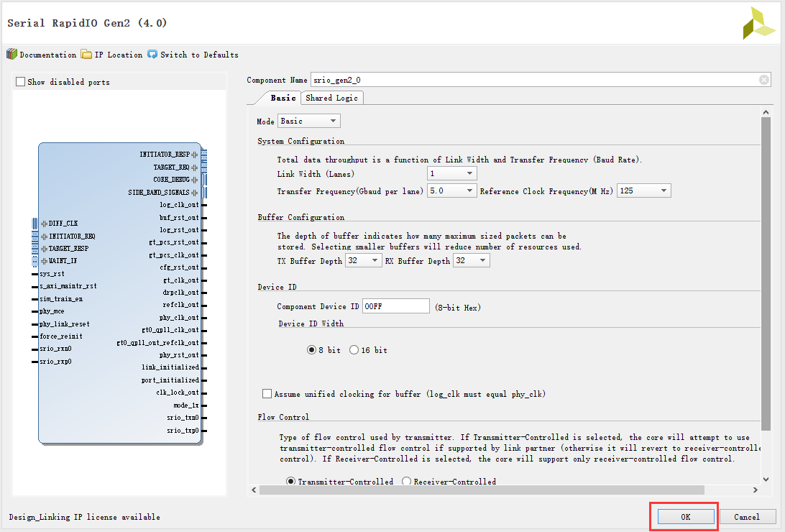Select the sys_rst port label

52,274
